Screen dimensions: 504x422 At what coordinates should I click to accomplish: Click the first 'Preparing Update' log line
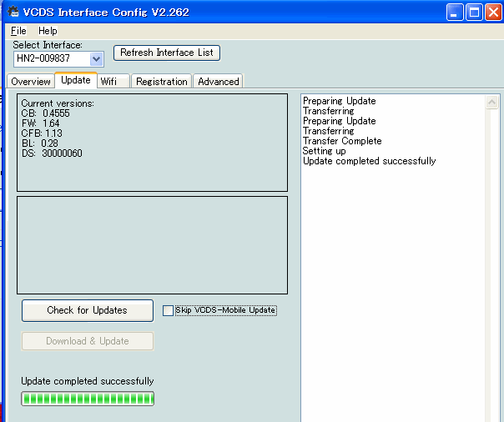point(340,101)
